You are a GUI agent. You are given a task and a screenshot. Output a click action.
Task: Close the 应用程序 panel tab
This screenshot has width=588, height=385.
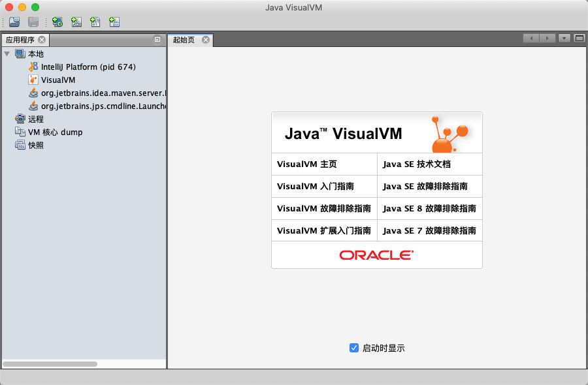(x=42, y=40)
